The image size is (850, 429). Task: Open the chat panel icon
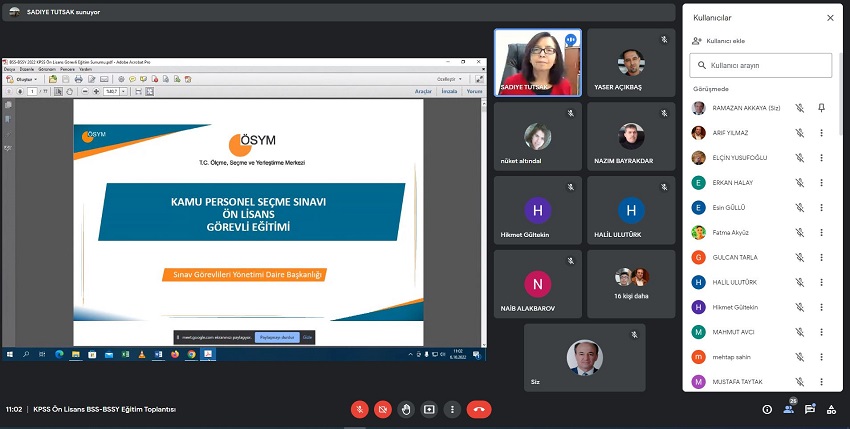tap(810, 409)
